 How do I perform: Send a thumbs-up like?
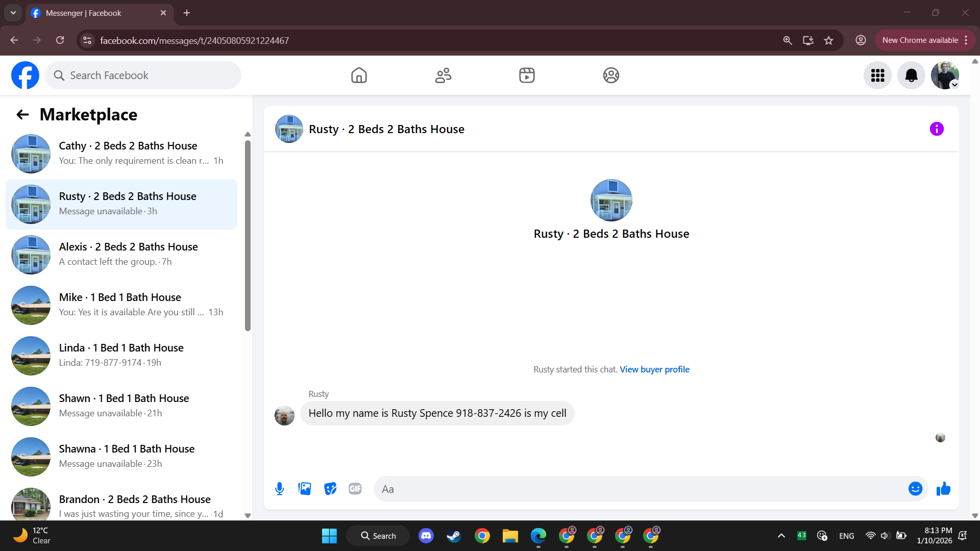pyautogui.click(x=943, y=489)
